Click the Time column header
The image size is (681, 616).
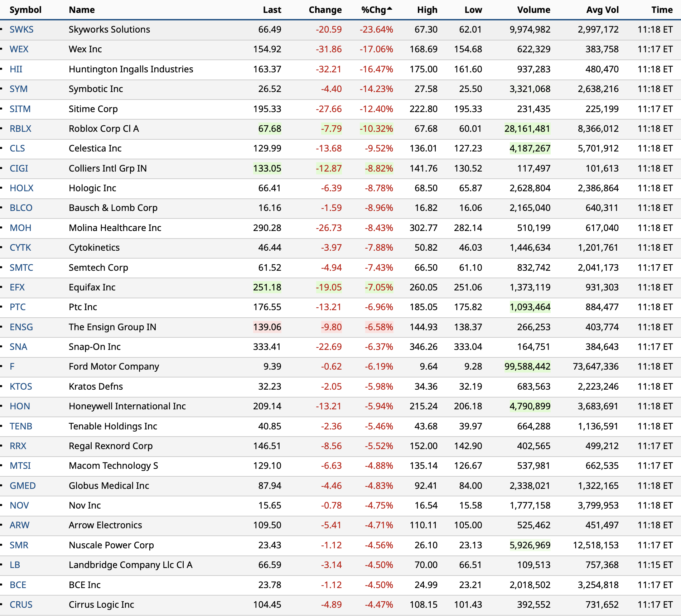click(662, 10)
